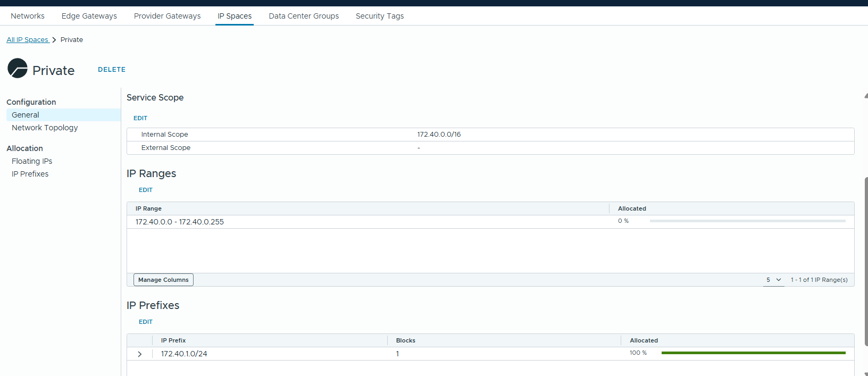Click EDIT under IP Ranges
The width and height of the screenshot is (868, 376).
146,190
